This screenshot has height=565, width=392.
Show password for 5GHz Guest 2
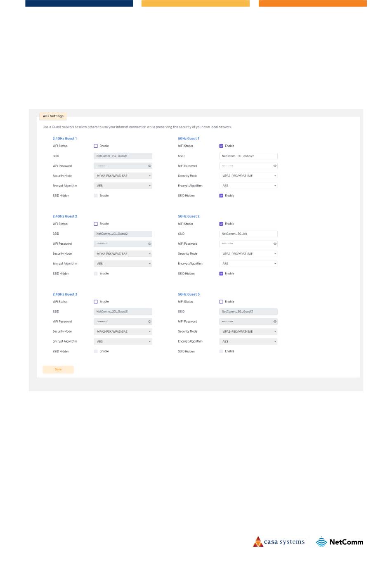pyautogui.click(x=275, y=244)
